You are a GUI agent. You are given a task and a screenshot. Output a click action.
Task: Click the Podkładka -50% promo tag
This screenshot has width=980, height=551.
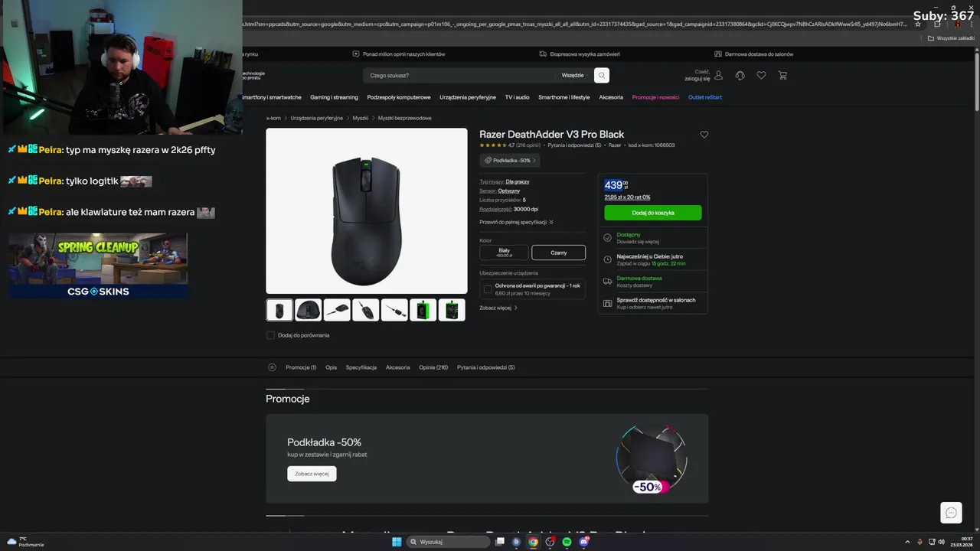click(510, 161)
